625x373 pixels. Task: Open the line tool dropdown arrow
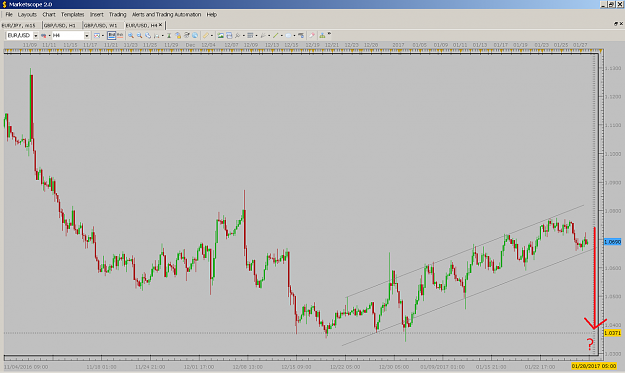click(281, 35)
